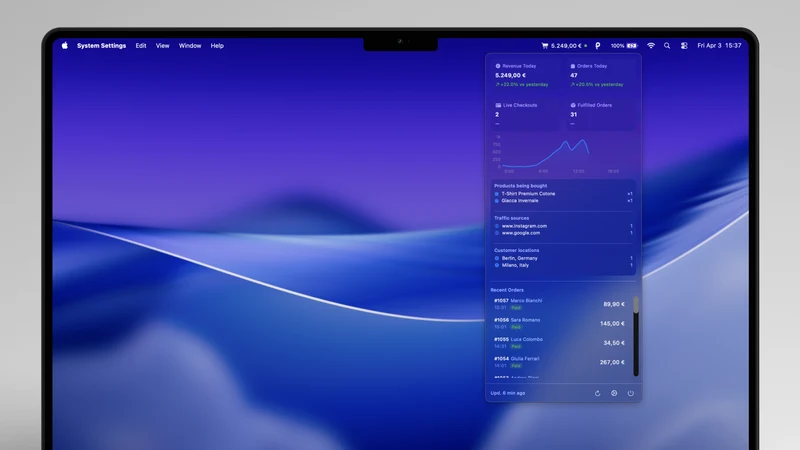Viewport: 800px width, 450px height.
Task: Open the Help menu
Action: point(217,45)
